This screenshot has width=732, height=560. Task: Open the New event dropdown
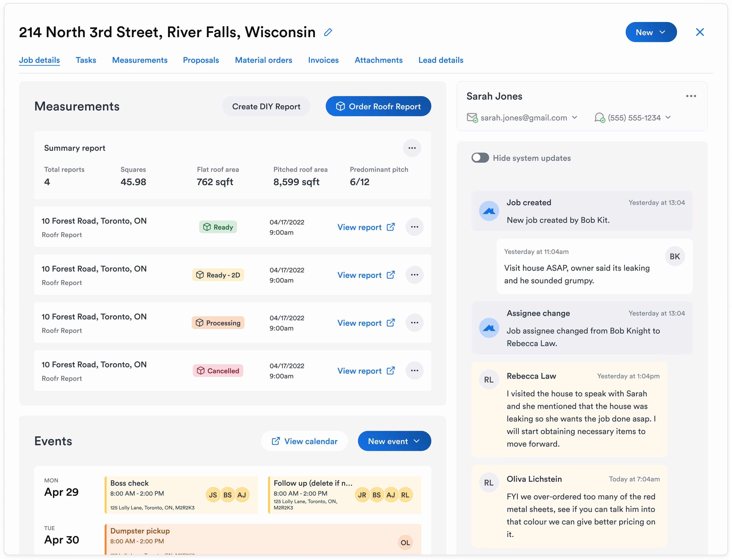coord(394,441)
